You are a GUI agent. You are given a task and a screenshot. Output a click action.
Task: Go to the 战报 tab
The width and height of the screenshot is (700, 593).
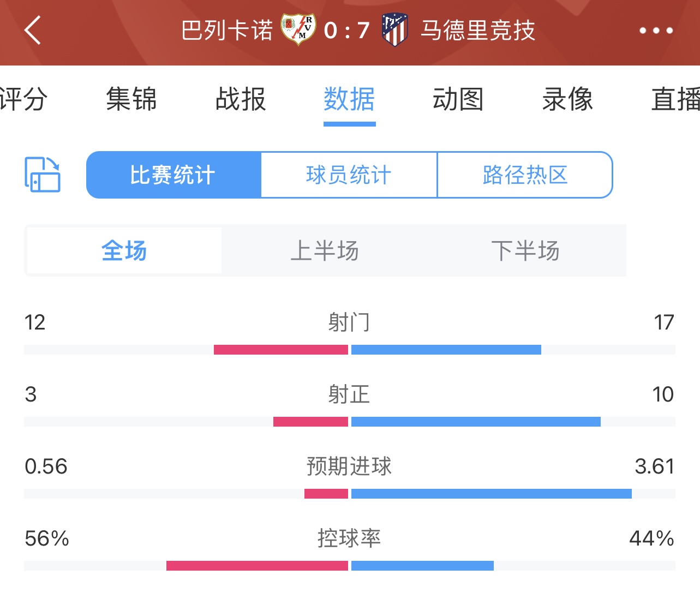pos(241,99)
